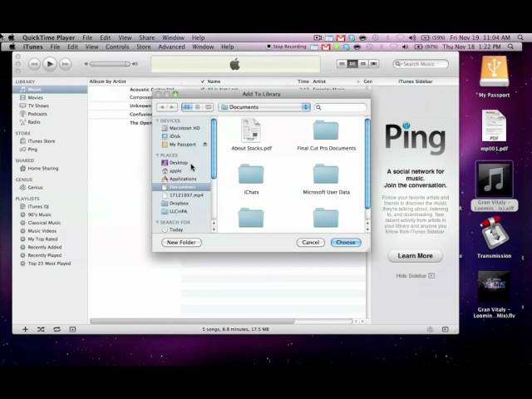Collapse the PLACES section in dialog sidebar
The image size is (532, 399).
tap(157, 155)
